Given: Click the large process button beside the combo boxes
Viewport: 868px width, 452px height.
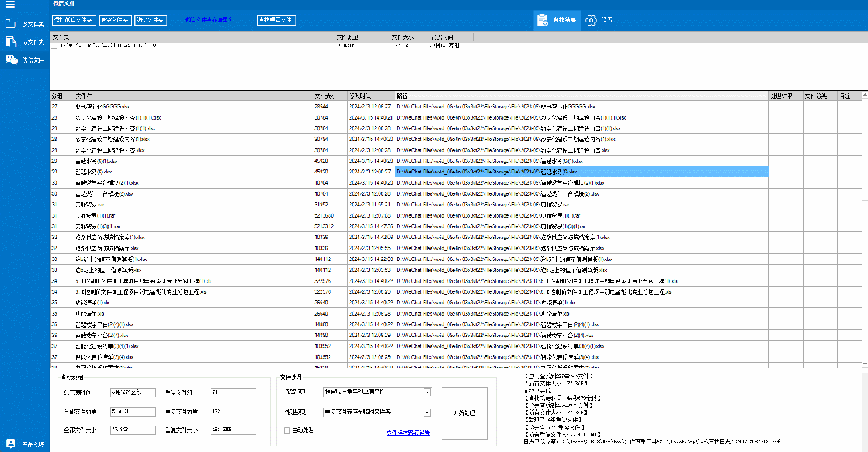Looking at the screenshot, I should (x=464, y=413).
